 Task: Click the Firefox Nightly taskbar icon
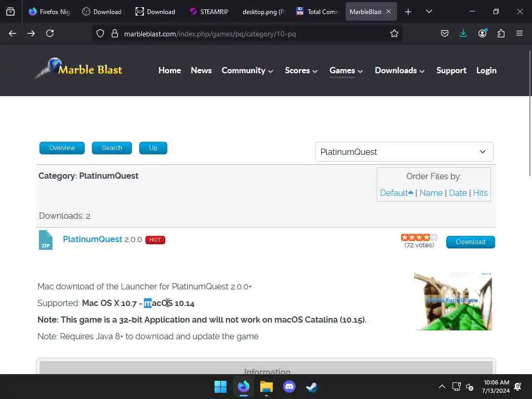click(x=244, y=387)
